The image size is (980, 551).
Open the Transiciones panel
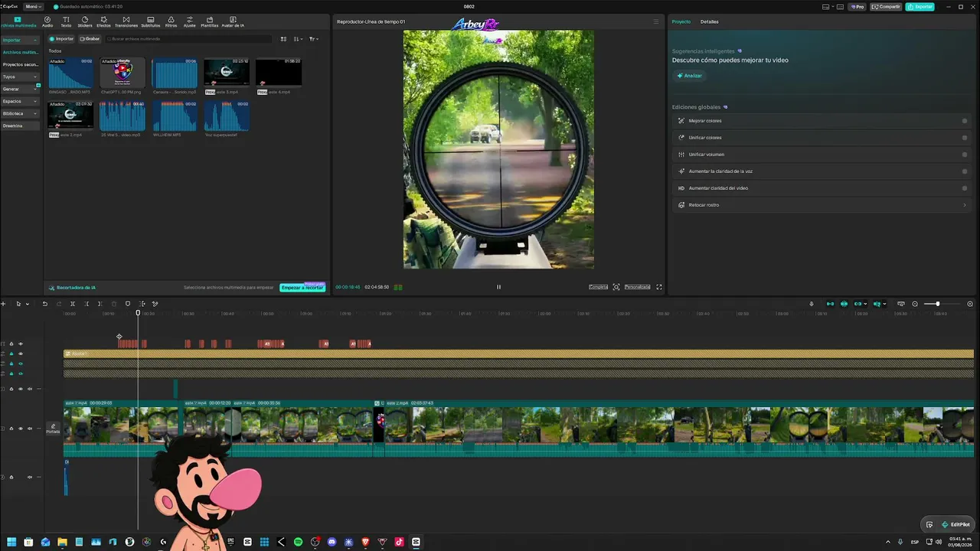(126, 22)
